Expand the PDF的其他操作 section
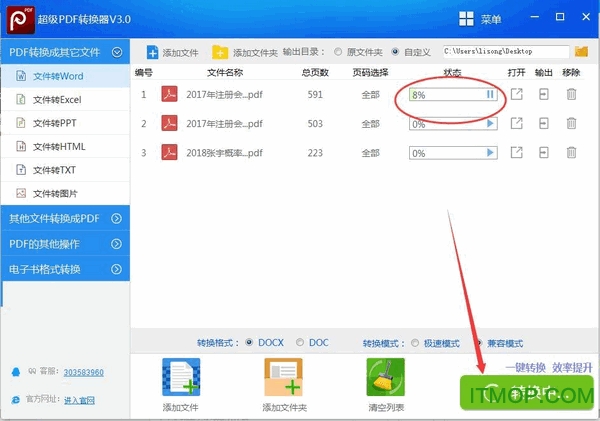The height and width of the screenshot is (421, 600). (x=116, y=244)
